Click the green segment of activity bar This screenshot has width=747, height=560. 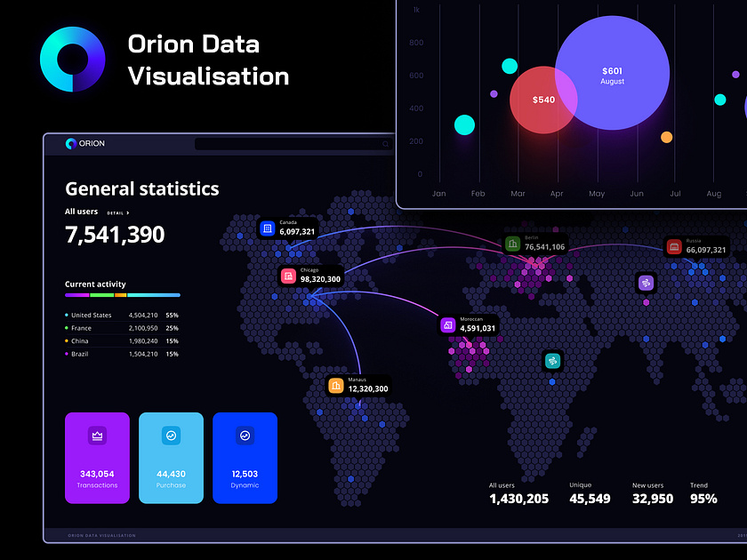coord(102,295)
